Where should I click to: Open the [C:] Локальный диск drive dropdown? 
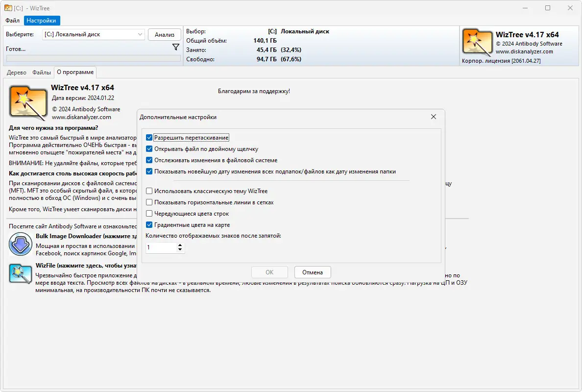[x=94, y=34]
